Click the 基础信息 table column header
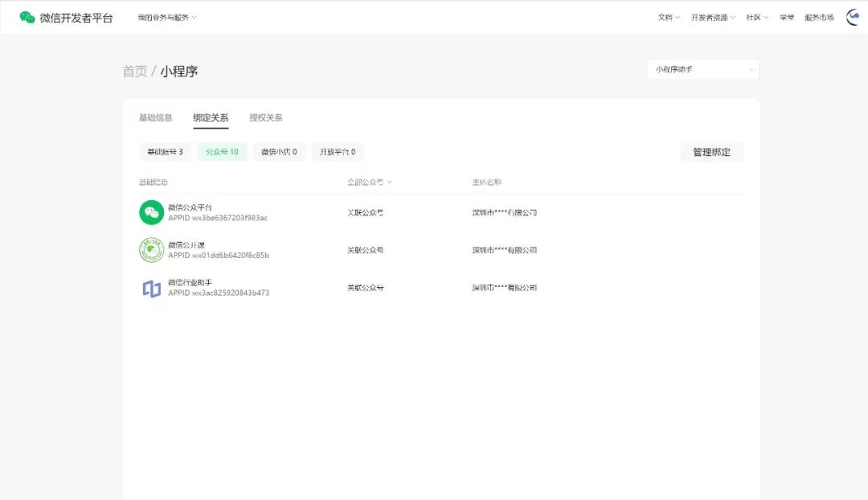Screen dimensions: 868x500 click(154, 182)
